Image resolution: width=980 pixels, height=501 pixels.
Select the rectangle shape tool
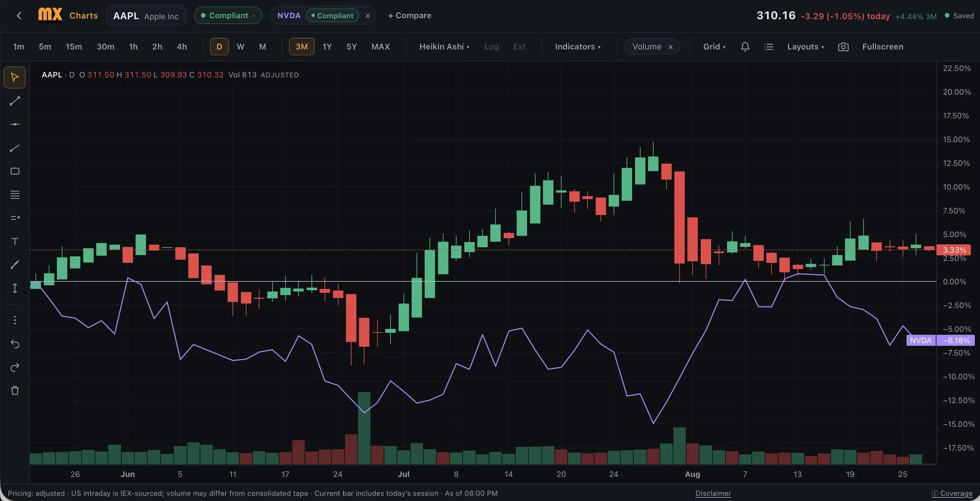coord(15,171)
